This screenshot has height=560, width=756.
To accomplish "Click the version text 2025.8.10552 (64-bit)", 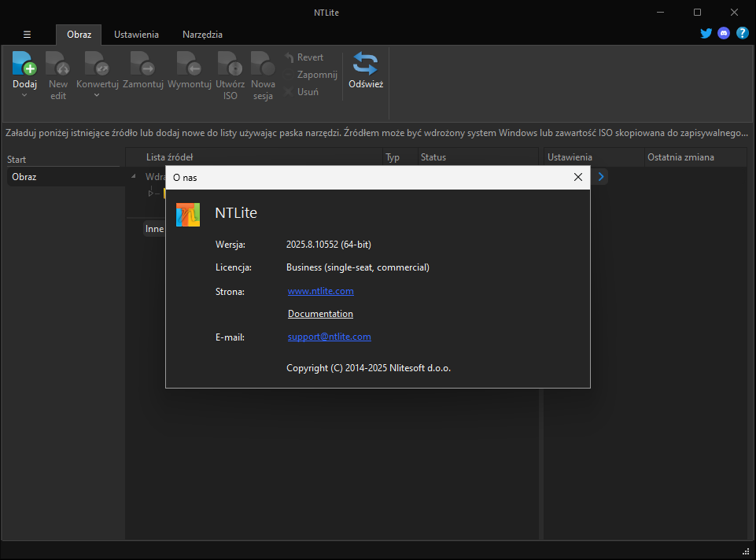I will [329, 245].
